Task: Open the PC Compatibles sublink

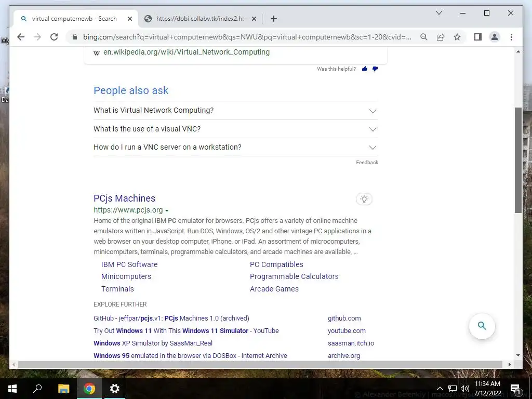Action: pyautogui.click(x=276, y=264)
